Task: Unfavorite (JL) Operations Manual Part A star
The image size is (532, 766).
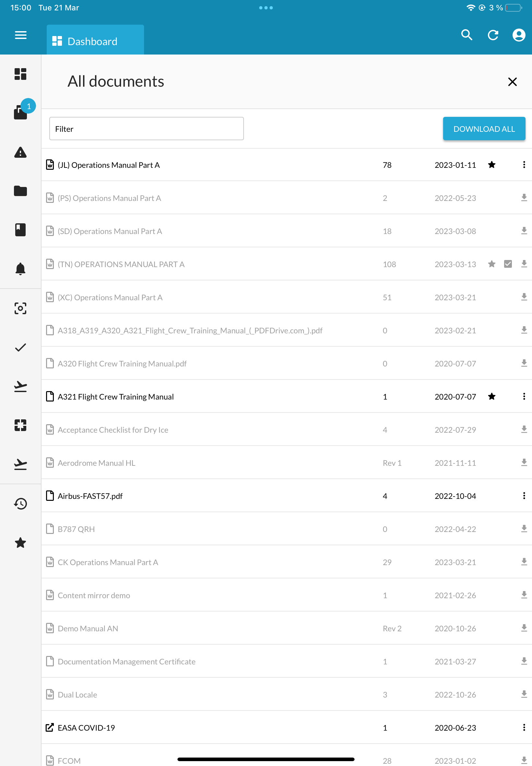Action: pos(492,165)
